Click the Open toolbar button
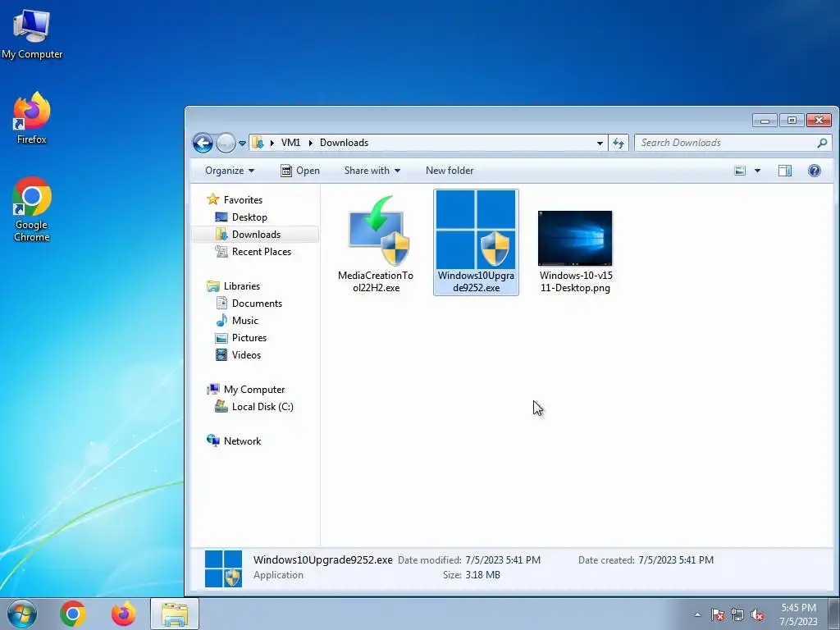Viewport: 840px width, 630px height. coord(300,171)
